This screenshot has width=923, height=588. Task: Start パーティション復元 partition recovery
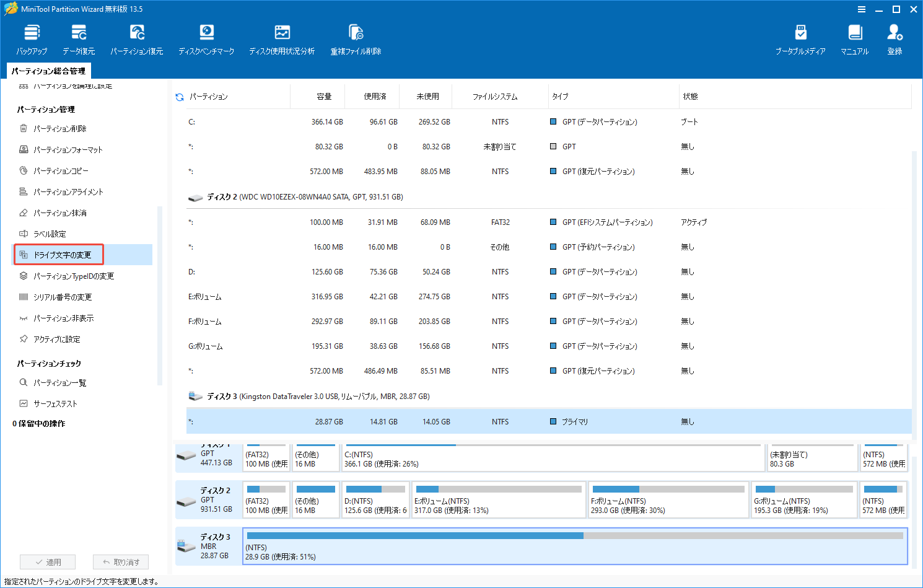tap(136, 38)
